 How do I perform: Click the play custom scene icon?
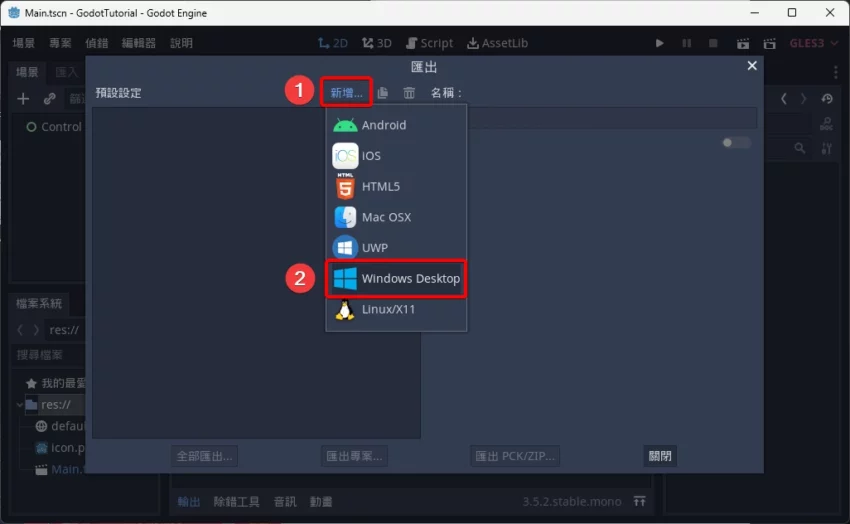coord(769,43)
